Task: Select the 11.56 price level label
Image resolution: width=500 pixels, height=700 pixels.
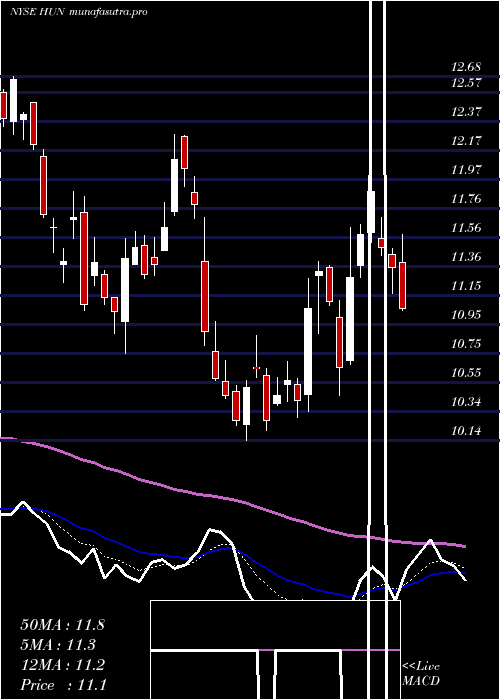Action: (x=467, y=228)
